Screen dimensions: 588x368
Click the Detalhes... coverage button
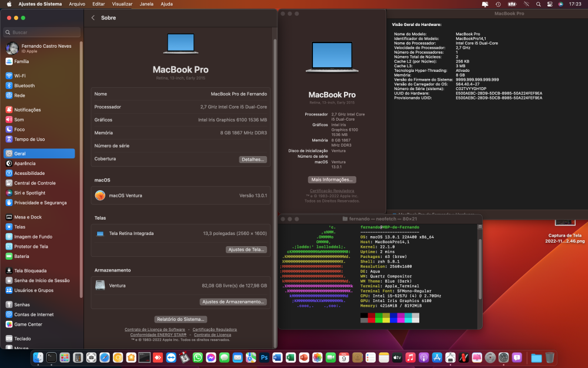pos(253,160)
